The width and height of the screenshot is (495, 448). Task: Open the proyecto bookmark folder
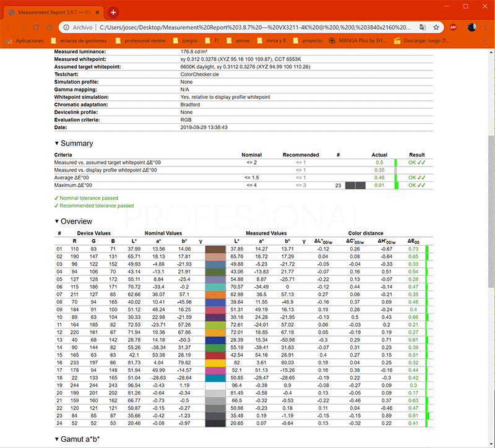pos(308,41)
